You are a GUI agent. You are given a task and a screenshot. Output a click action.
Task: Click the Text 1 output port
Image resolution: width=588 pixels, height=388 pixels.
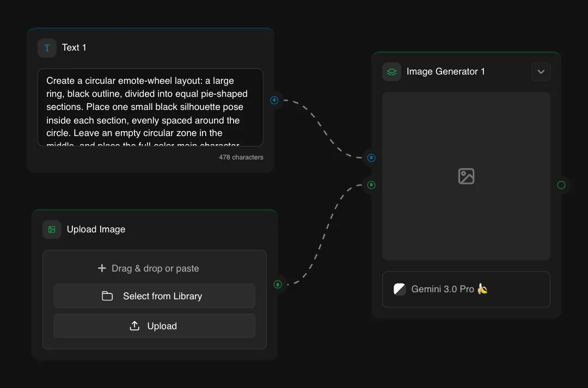tap(274, 100)
